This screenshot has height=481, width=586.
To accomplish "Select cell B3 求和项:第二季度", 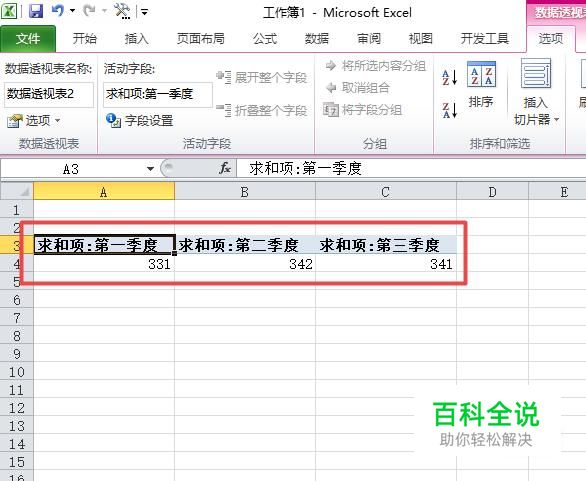I will 245,245.
